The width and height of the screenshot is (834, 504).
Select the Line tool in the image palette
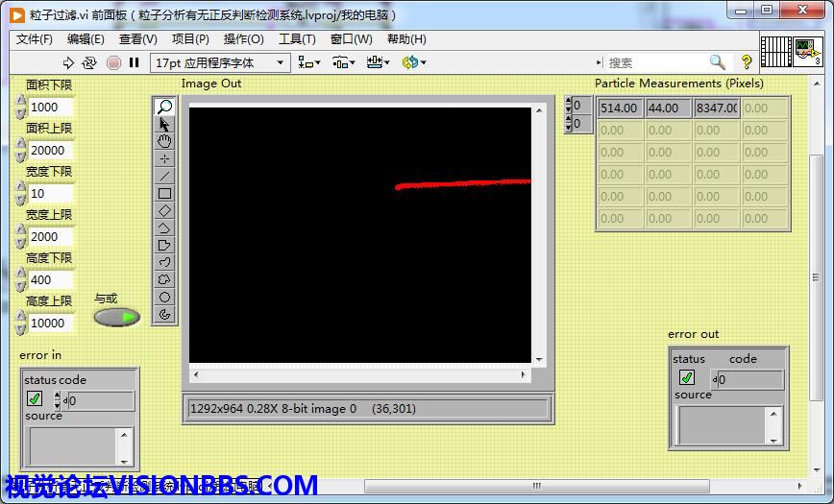[x=164, y=176]
